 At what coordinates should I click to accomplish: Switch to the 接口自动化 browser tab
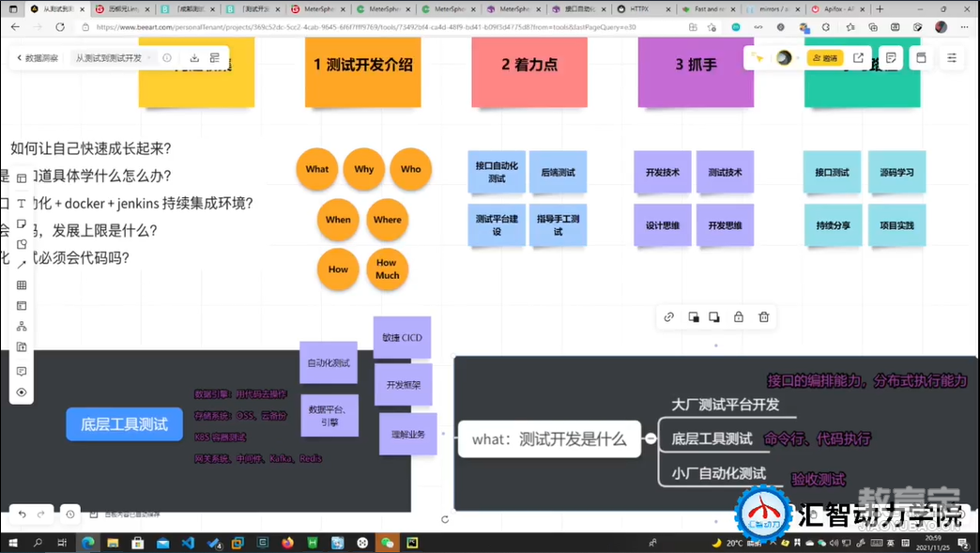pos(578,9)
